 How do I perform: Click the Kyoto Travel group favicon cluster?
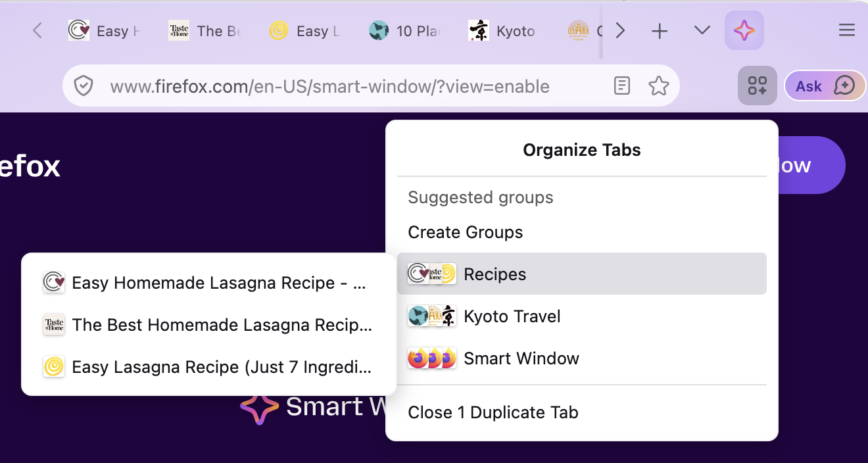432,316
